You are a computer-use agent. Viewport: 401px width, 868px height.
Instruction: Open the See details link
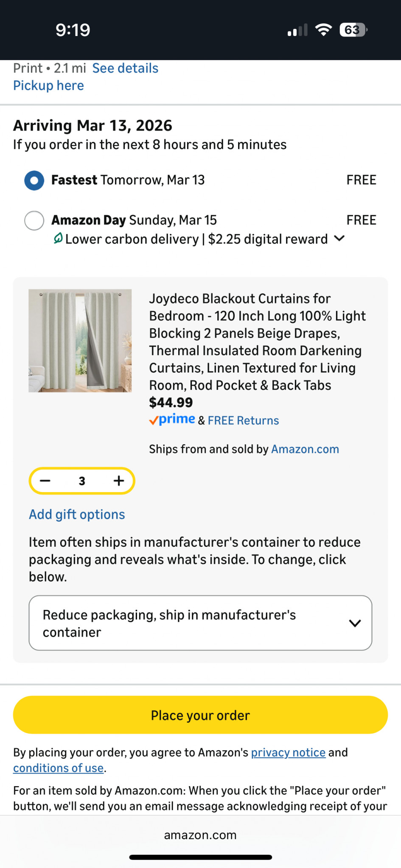click(125, 68)
